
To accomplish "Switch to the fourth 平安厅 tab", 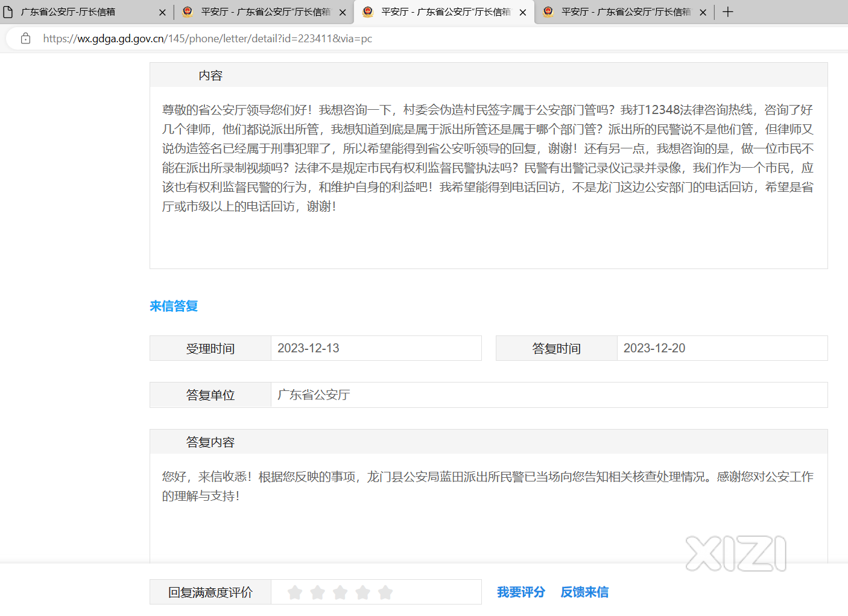I will tap(625, 12).
